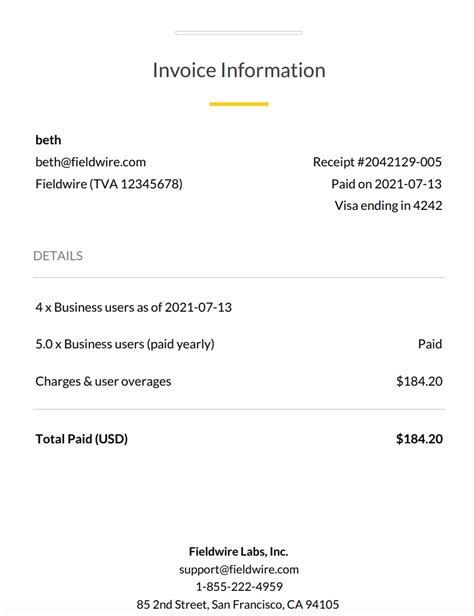Click Fieldwire (TVA 12345678) company line
The width and height of the screenshot is (474, 616).
click(109, 184)
